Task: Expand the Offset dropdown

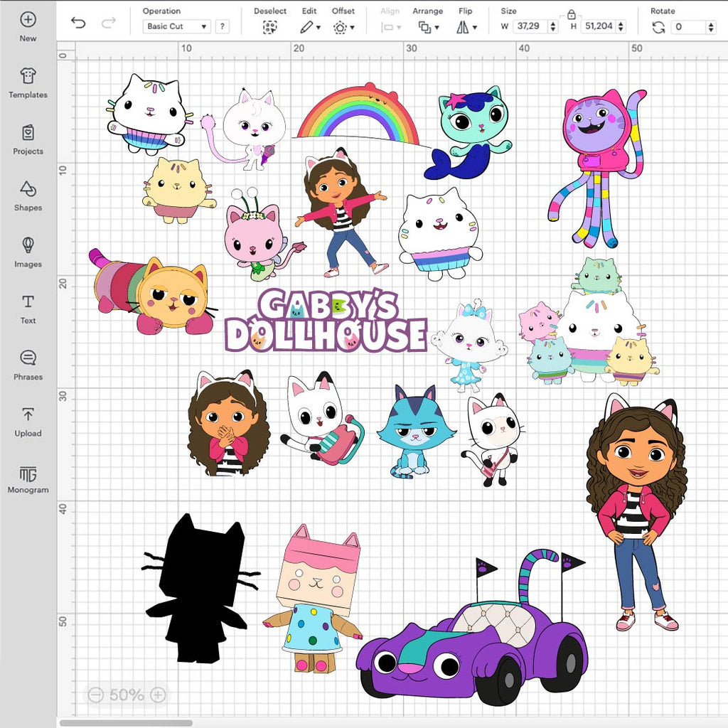Action: 343,27
